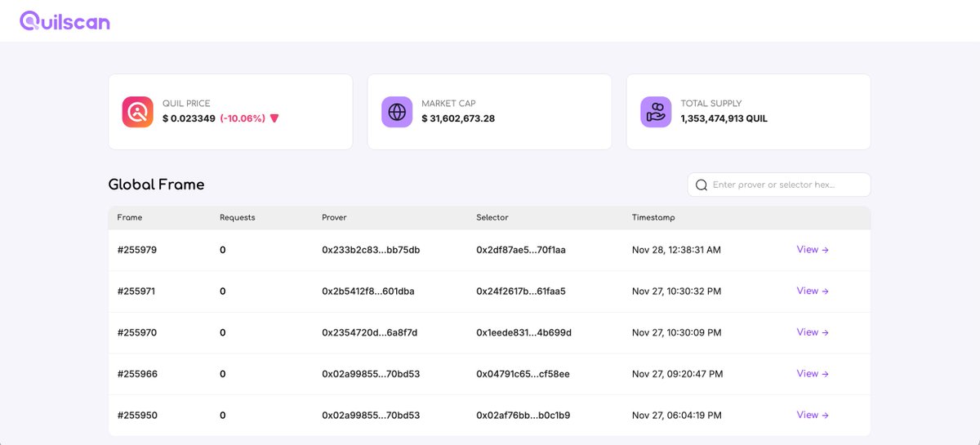The width and height of the screenshot is (980, 445).
Task: Open View link for frame #255971
Action: 813,291
